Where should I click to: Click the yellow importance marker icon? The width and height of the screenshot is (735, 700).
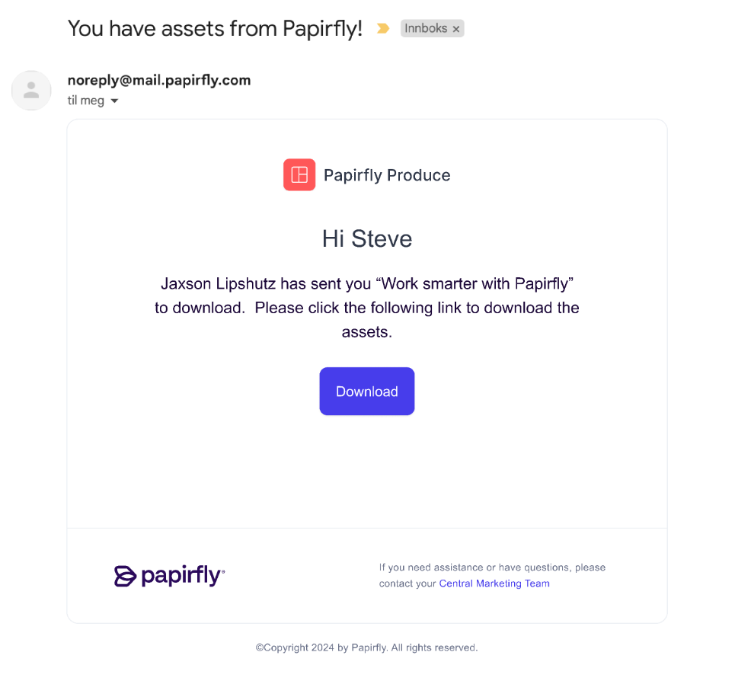click(x=383, y=29)
